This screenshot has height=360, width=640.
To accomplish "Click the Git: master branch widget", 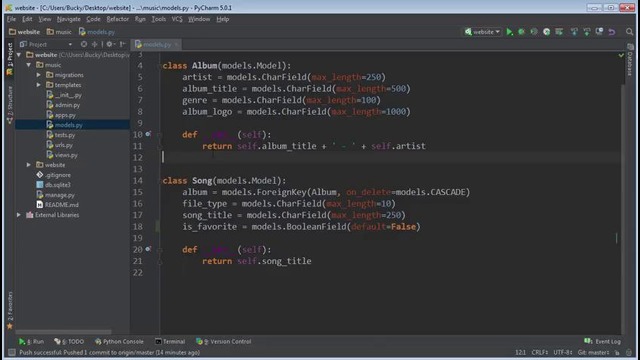I will [593, 352].
